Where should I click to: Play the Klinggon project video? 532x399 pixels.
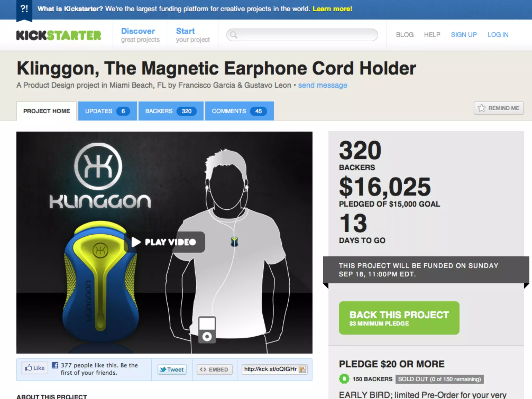coord(164,242)
